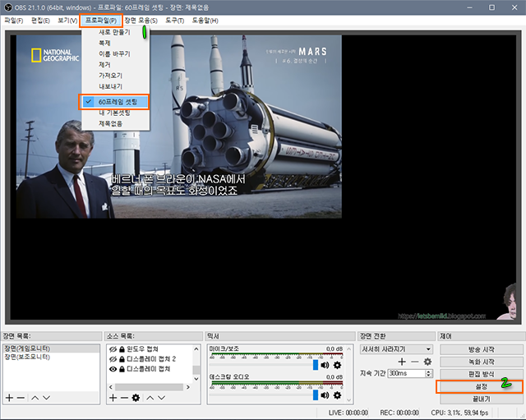Toggle lock on 디스플레이 캡쳐 source
Screen dimensions: 526x420
coord(122,369)
